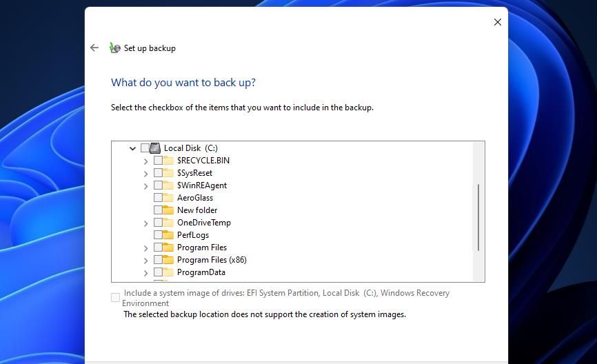Click the $RECYCLE.BIN folder icon
This screenshot has width=597, height=364.
pyautogui.click(x=168, y=161)
